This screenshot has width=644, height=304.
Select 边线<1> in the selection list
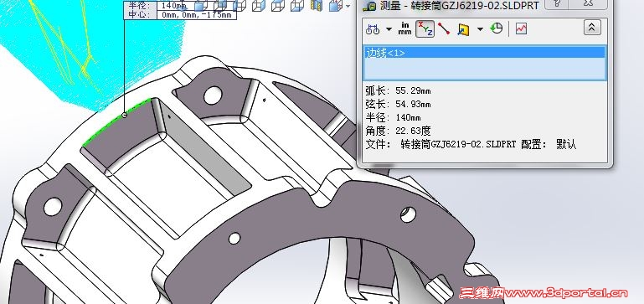pos(484,53)
